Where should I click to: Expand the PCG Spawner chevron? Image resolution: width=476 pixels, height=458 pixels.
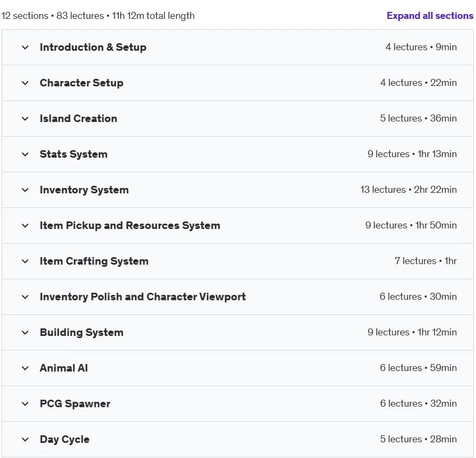[25, 403]
